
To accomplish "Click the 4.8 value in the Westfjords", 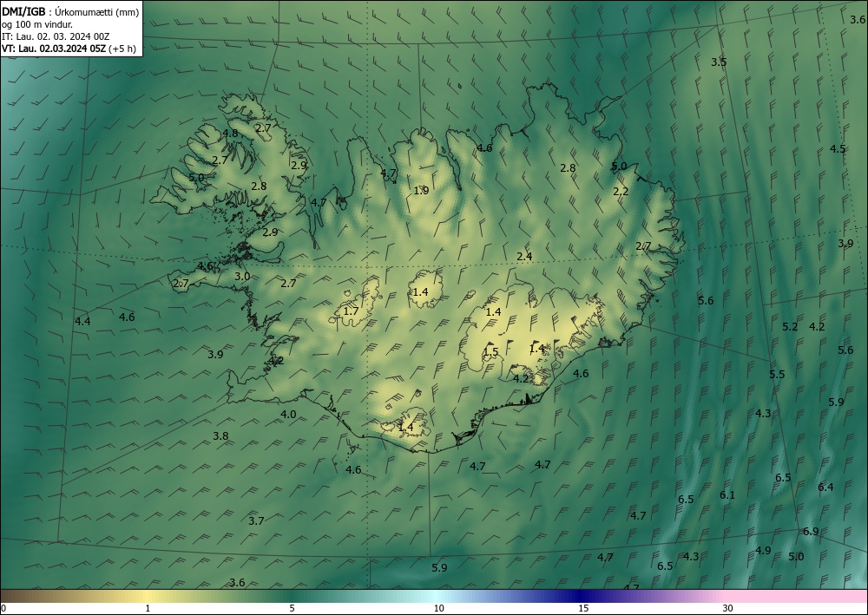I will coord(230,133).
